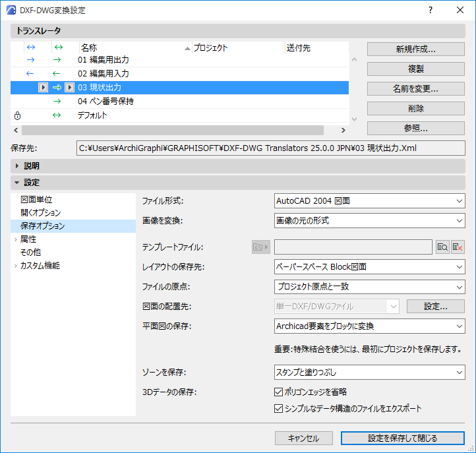Click the 新規作成... button
476x453 pixels.
(x=415, y=49)
